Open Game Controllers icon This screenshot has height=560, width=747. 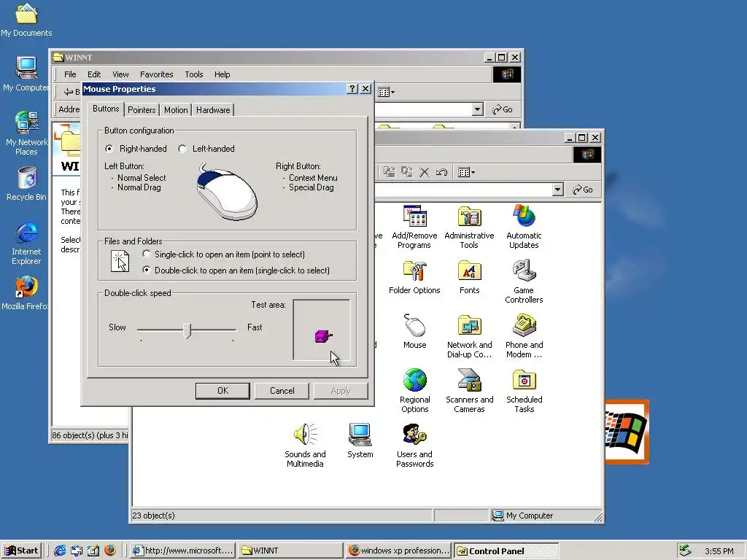click(524, 271)
